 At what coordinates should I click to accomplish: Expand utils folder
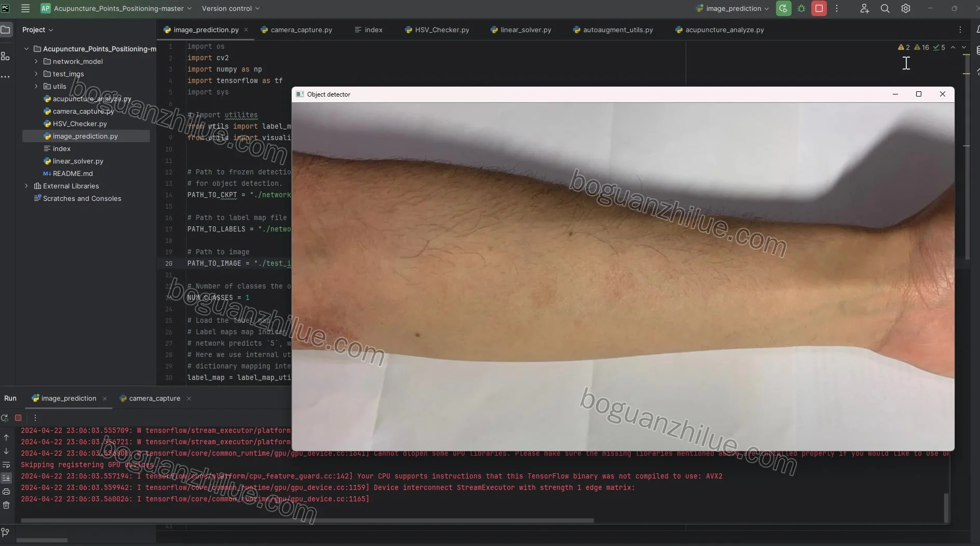36,86
